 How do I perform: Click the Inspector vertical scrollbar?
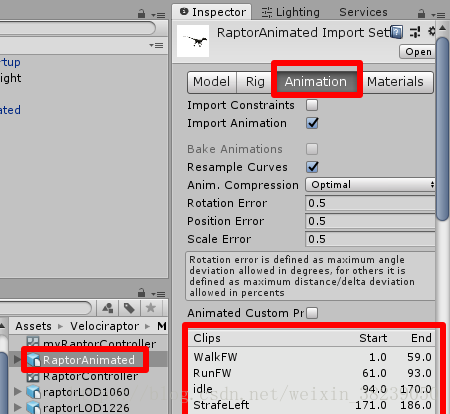click(443, 129)
